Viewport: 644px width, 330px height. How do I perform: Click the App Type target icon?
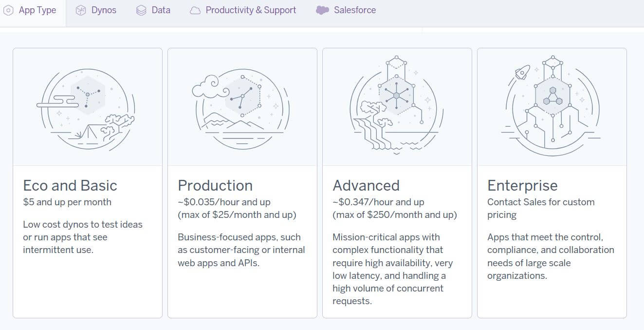[x=8, y=9]
